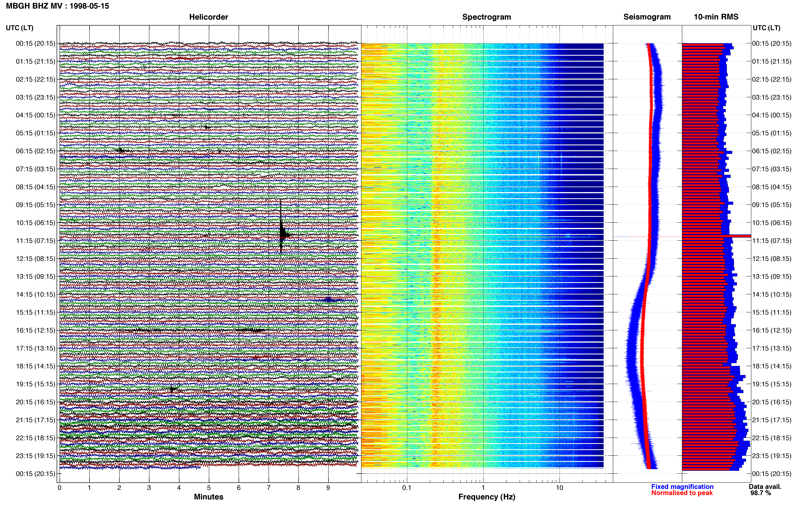
Task: Click minute tick label '5' on helicorder axis
Action: point(209,488)
